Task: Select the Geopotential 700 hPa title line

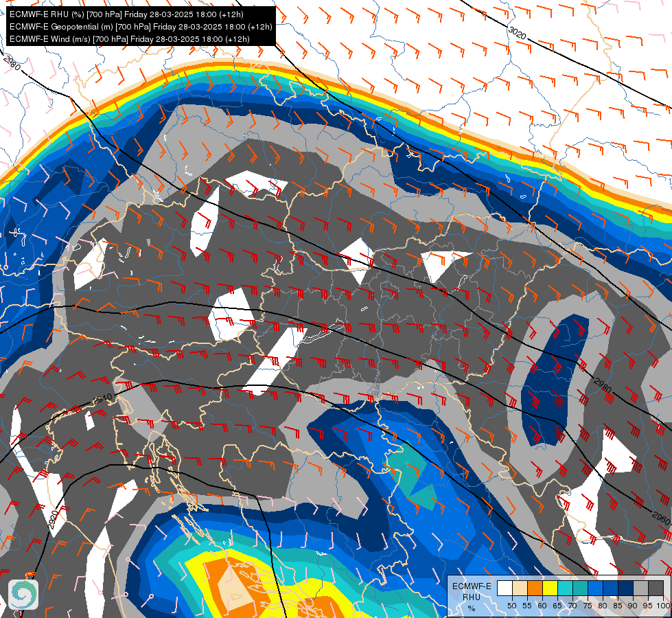Action: click(141, 27)
